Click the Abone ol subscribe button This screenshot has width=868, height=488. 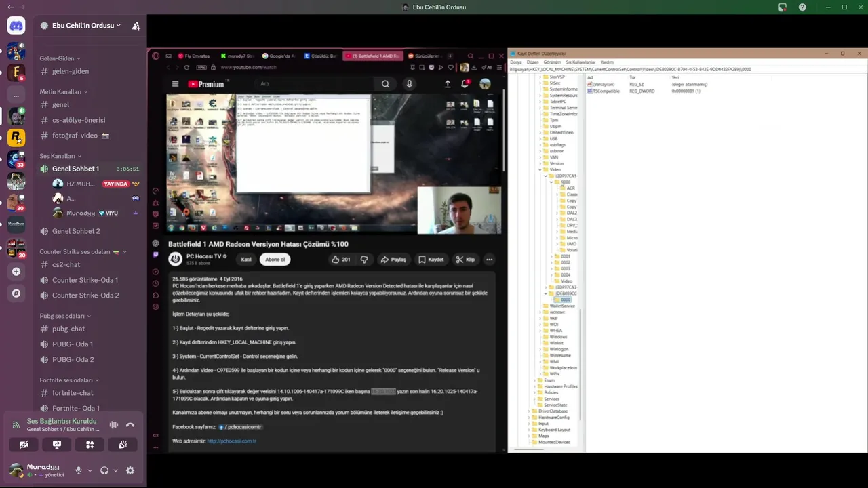(x=275, y=260)
